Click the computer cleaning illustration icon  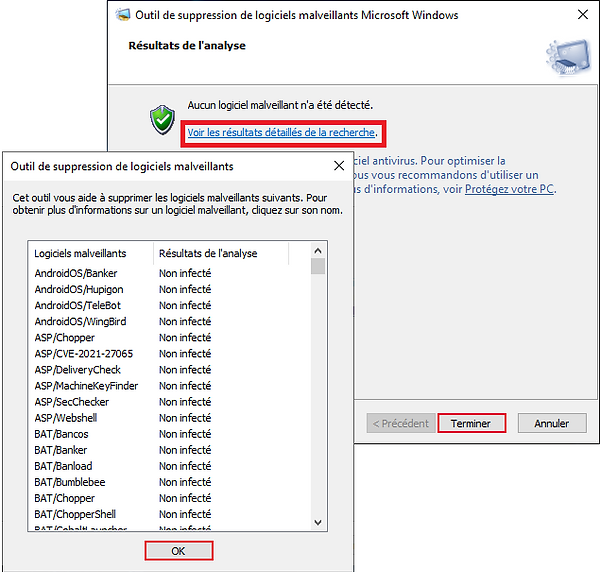[x=568, y=57]
